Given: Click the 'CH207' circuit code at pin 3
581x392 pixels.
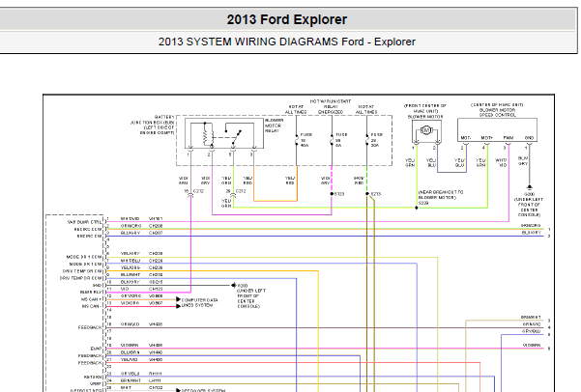Looking at the screenshot, I should (156, 233).
